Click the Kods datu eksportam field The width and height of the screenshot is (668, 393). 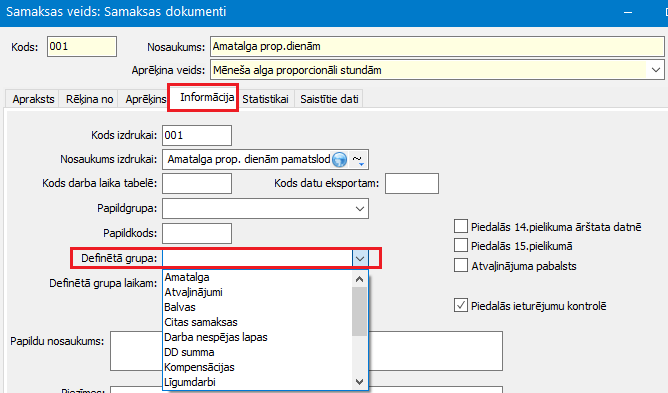pyautogui.click(x=412, y=183)
